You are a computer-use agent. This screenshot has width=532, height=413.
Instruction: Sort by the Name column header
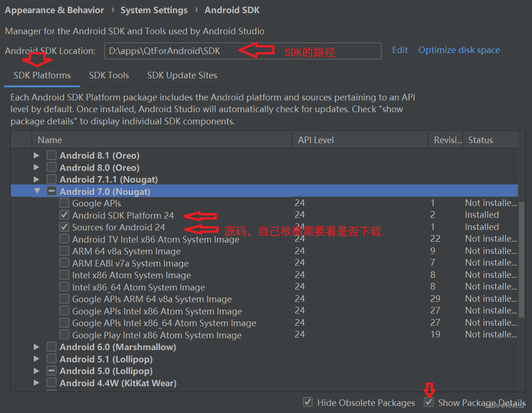click(x=162, y=140)
